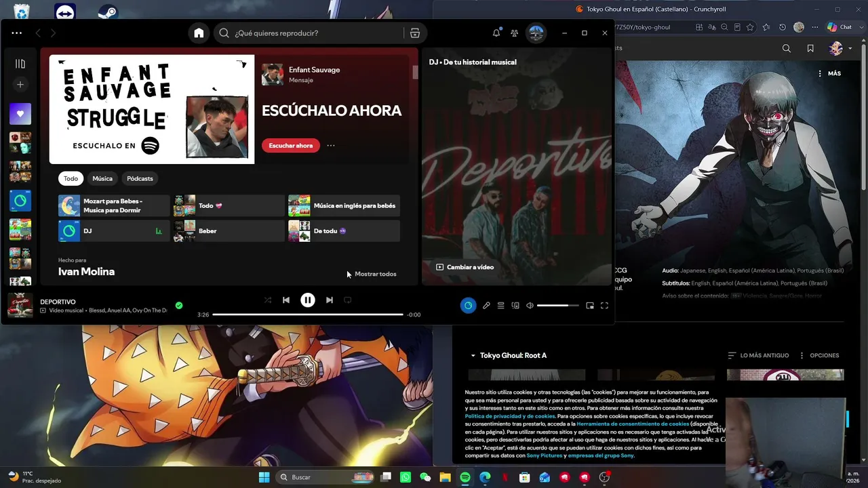This screenshot has height=488, width=868.
Task: Open Crunchyroll profile avatar dropdown
Action: coord(840,48)
